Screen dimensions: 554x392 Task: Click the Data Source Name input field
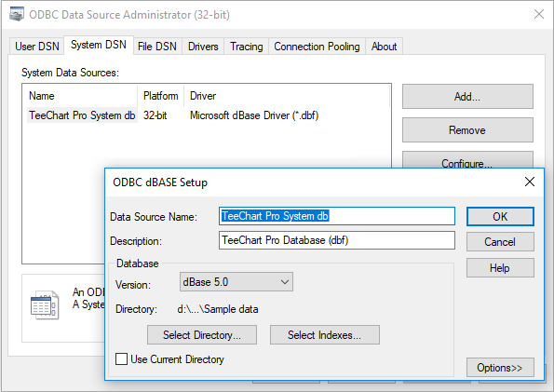tap(337, 216)
